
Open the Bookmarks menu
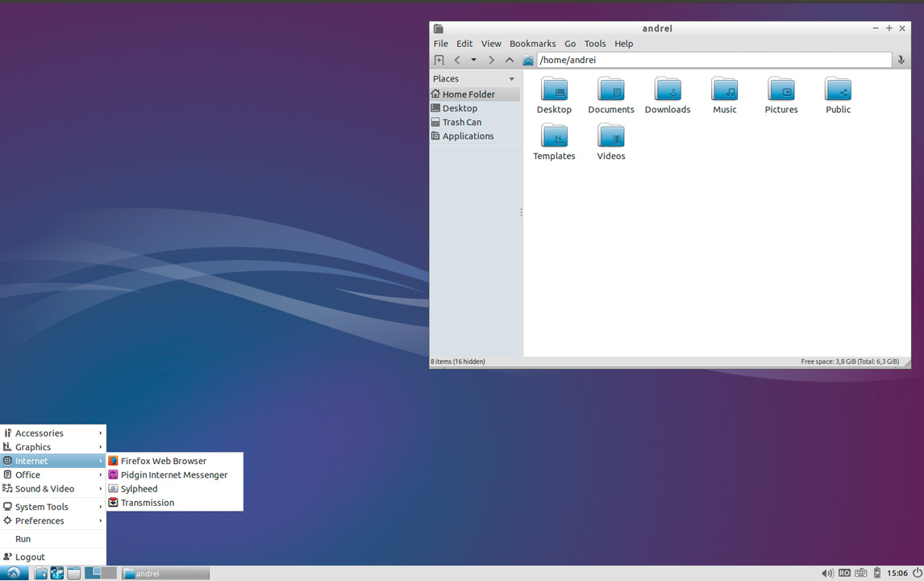click(532, 44)
